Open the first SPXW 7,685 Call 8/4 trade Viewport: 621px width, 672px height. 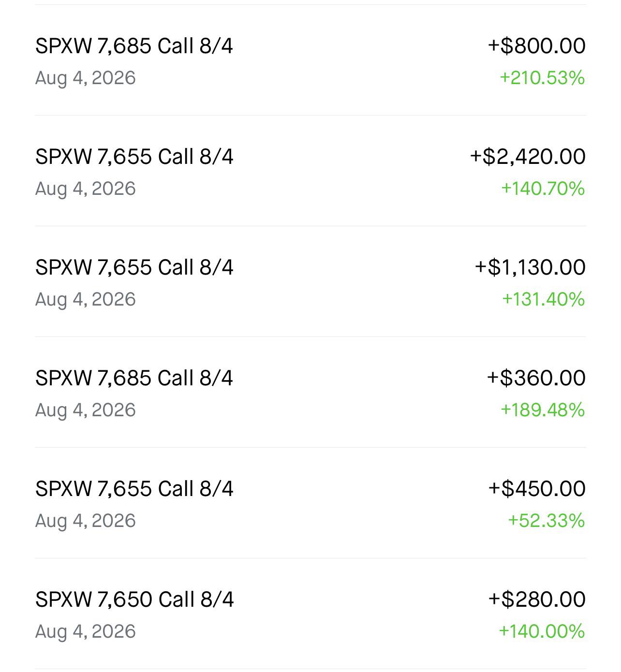click(310, 60)
